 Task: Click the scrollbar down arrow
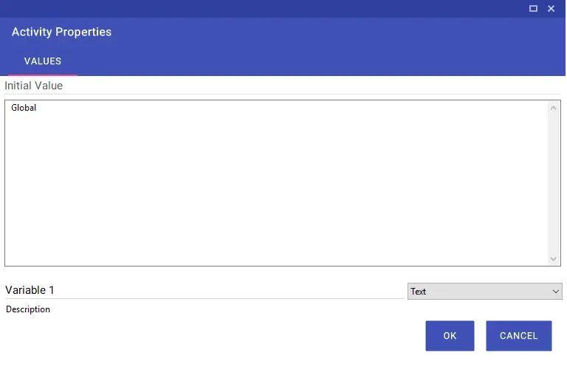[553, 258]
